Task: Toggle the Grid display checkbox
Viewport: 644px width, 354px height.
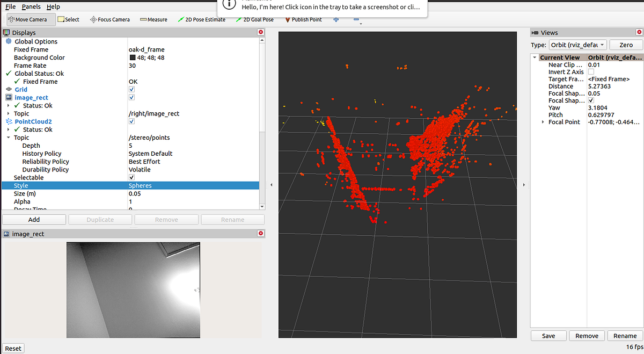Action: pos(132,90)
